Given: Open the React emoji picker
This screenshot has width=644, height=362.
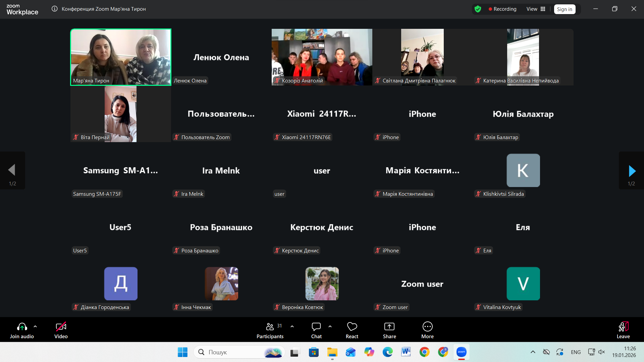Looking at the screenshot, I should pos(352,330).
